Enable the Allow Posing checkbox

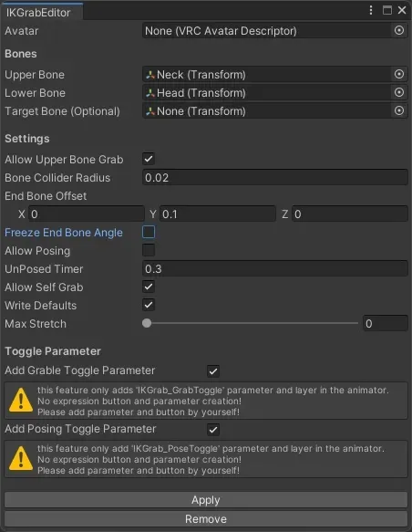(149, 250)
